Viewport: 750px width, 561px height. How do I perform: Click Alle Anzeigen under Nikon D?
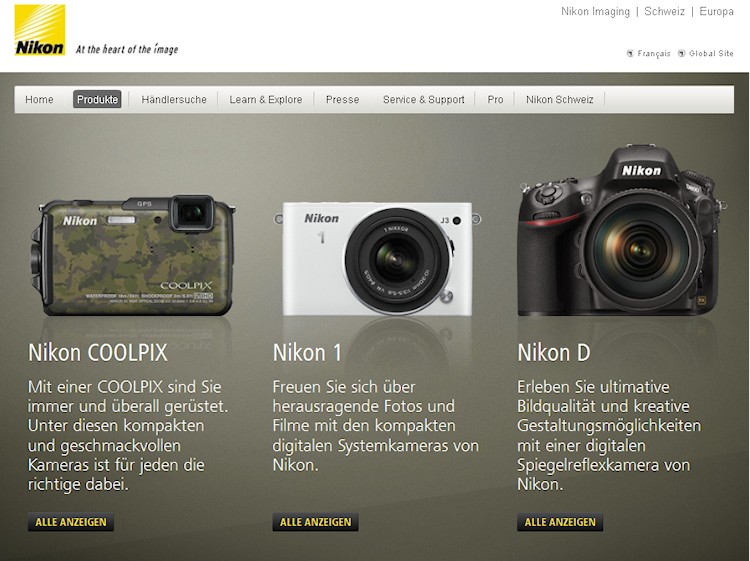pos(560,522)
